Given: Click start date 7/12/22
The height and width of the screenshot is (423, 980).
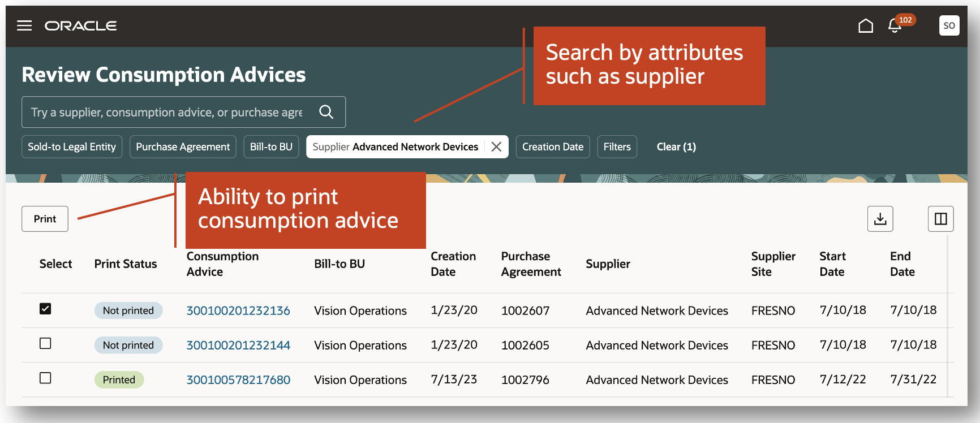Looking at the screenshot, I should tap(843, 379).
